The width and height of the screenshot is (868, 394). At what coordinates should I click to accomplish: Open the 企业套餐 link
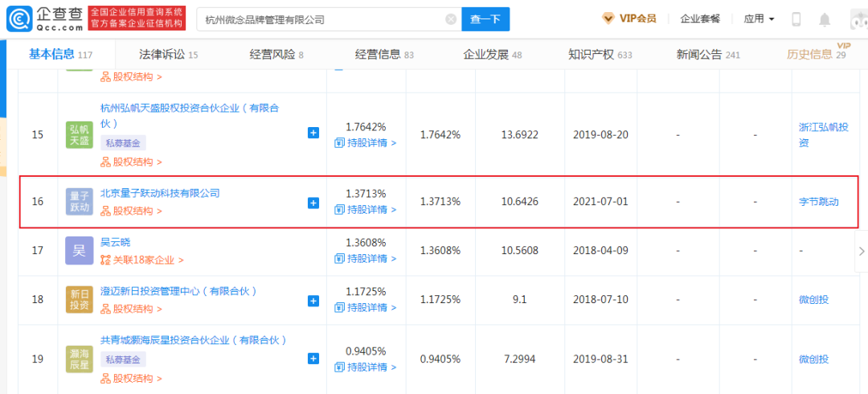[700, 18]
